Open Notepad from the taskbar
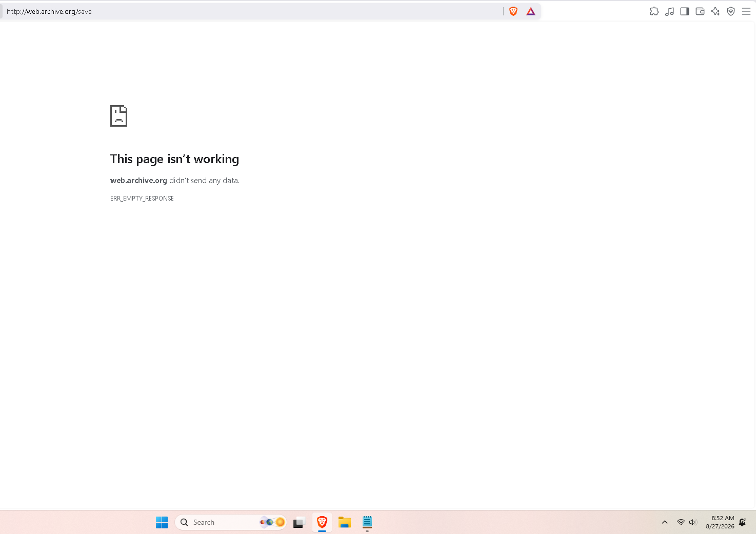756x534 pixels. [367, 522]
